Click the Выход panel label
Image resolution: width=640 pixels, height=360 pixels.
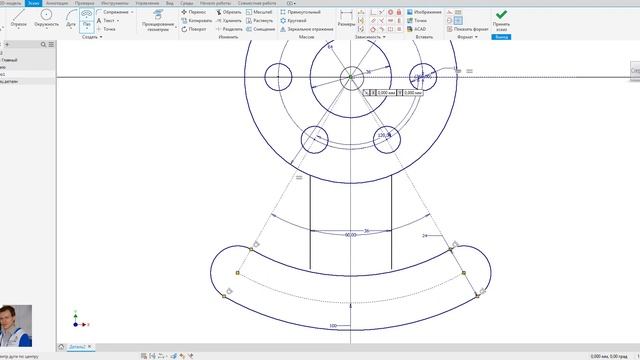(x=501, y=37)
